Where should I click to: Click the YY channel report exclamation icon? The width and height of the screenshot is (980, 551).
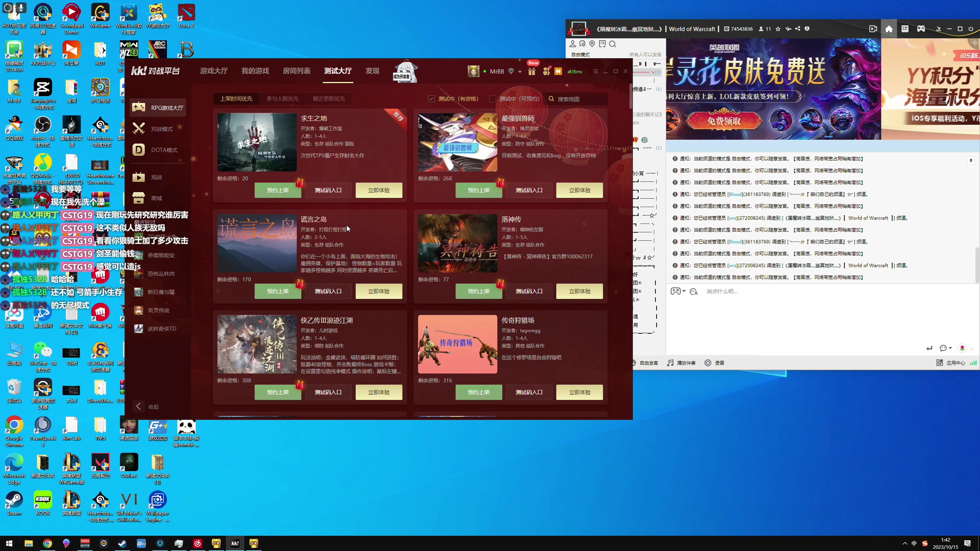pos(807,29)
